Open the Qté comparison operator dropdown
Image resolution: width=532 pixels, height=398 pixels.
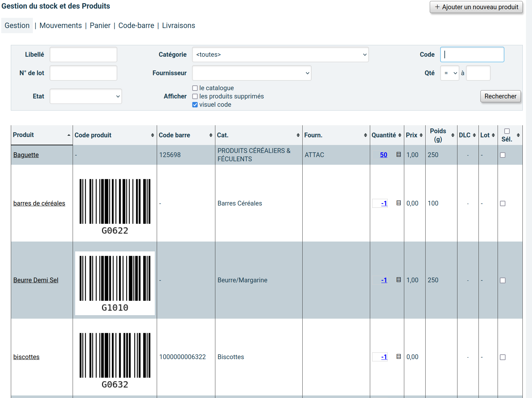coord(449,73)
